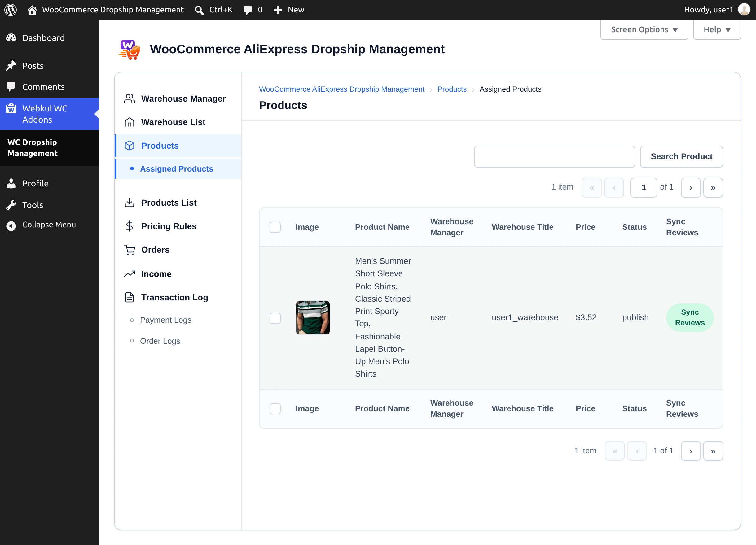Click the Posts pushpin icon
756x545 pixels.
(11, 66)
